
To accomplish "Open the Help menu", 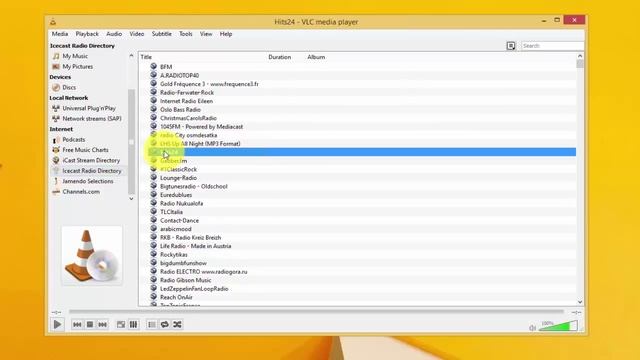I will (226, 34).
